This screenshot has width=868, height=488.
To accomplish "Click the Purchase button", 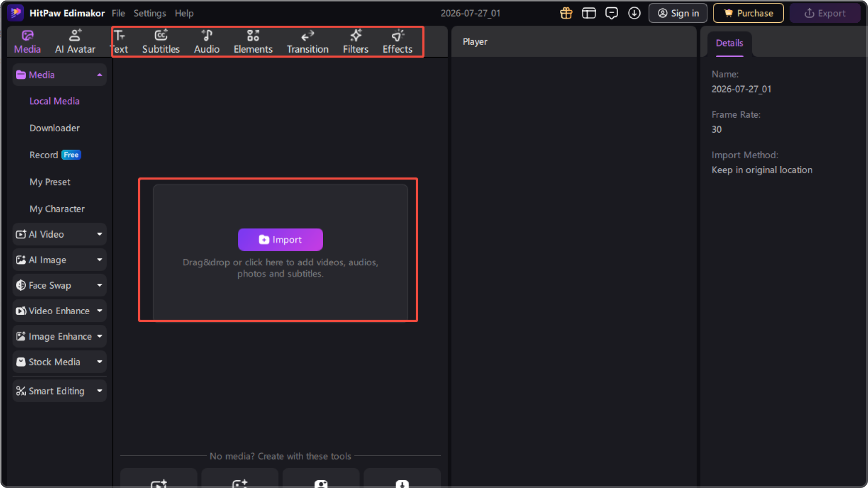I will point(748,13).
